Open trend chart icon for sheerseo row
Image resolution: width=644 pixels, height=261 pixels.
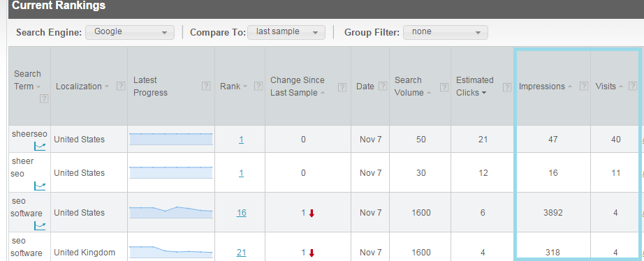pos(40,146)
